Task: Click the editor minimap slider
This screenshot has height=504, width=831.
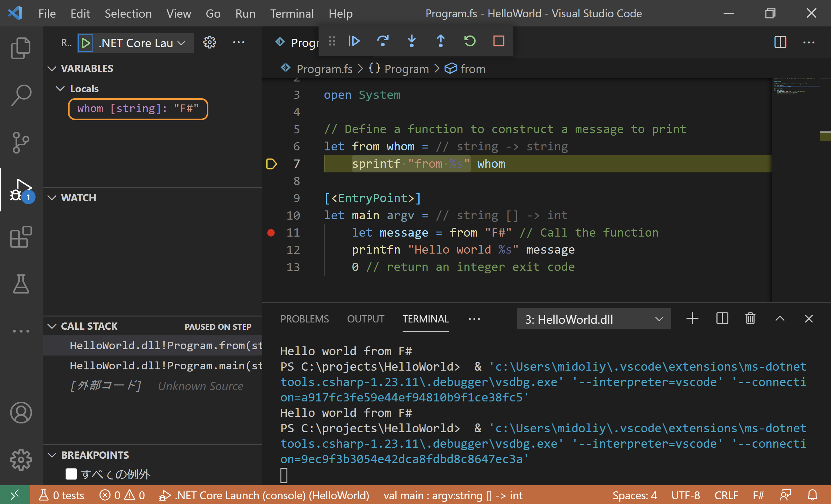Action: 796,87
